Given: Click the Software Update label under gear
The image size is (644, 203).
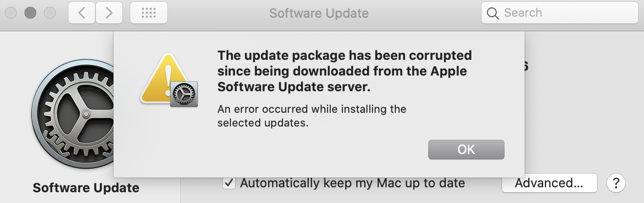Looking at the screenshot, I should click(86, 188).
